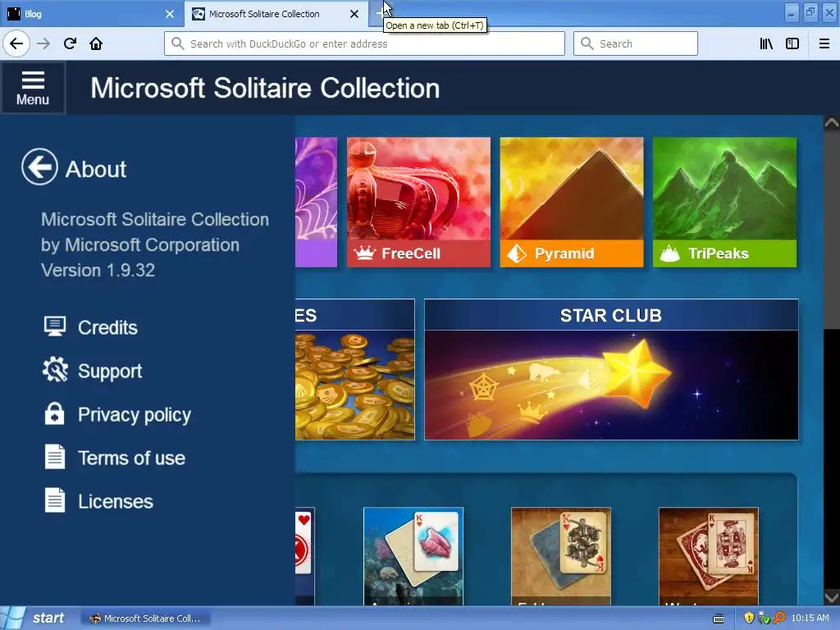Select the samurai king card theme thumbnail

tap(561, 556)
